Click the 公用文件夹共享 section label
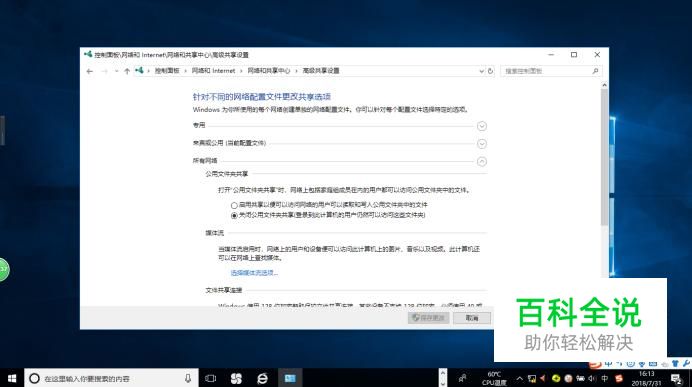The image size is (692, 387). (226, 174)
